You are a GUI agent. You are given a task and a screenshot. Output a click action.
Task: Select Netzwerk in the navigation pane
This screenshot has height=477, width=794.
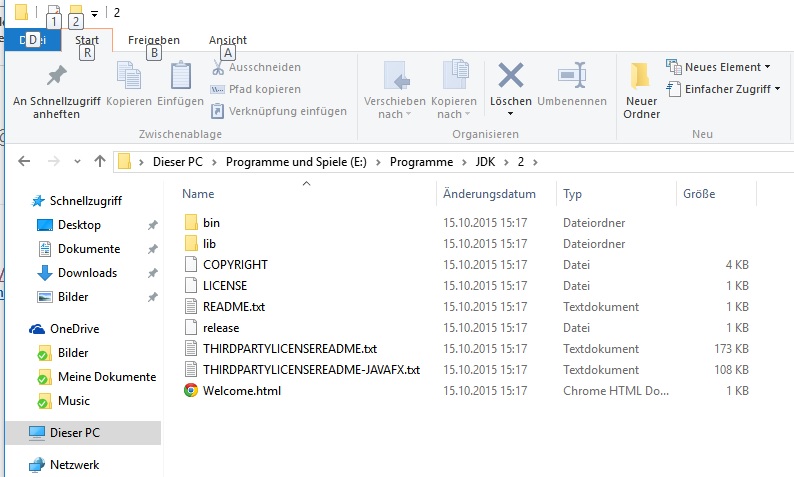[x=74, y=465]
